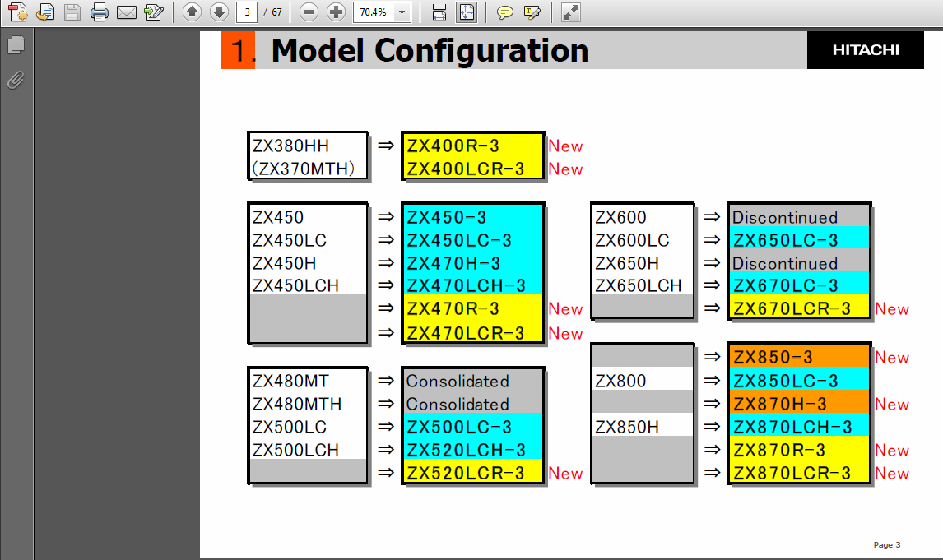943x560 pixels.
Task: Open the Attachments paperclip panel
Action: coord(16,79)
